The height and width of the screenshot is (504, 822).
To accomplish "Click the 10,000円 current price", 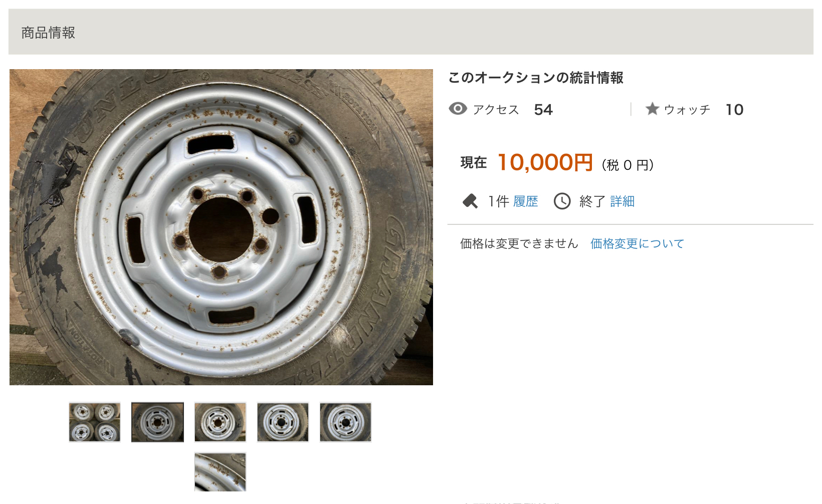I will [545, 163].
